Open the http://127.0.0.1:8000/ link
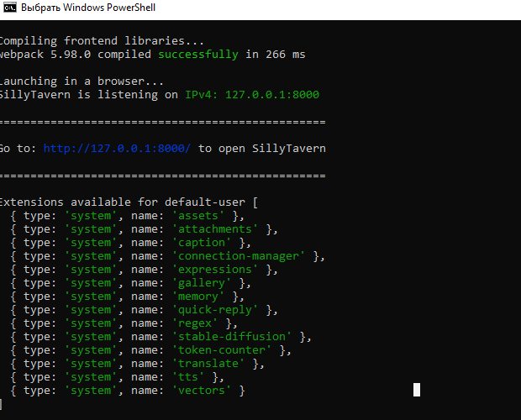The width and height of the screenshot is (521, 420). pos(118,149)
